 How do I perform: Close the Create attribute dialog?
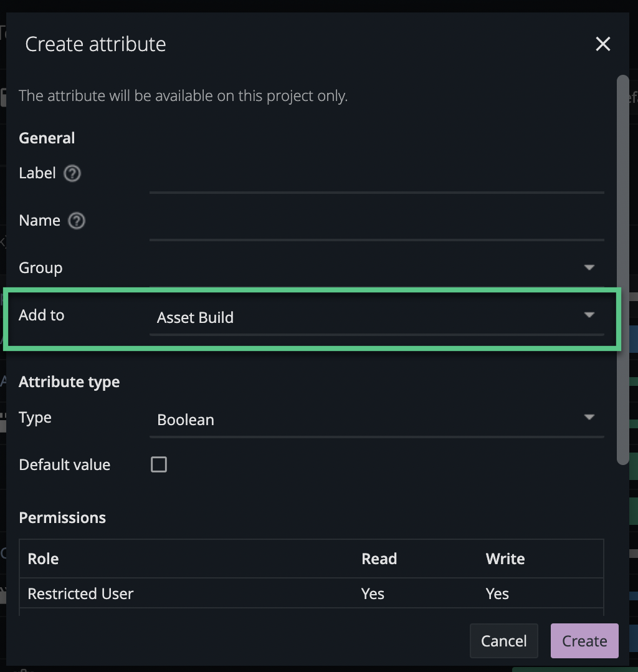(602, 44)
